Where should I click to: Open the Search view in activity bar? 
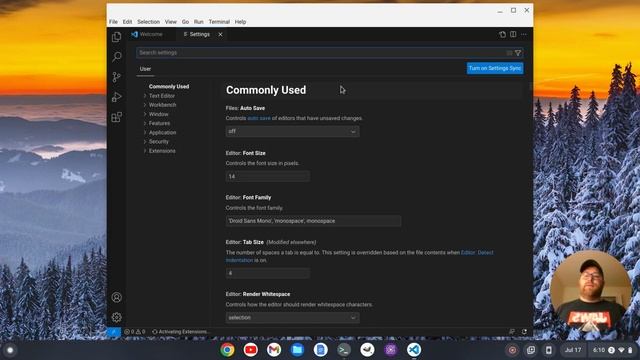click(x=116, y=56)
